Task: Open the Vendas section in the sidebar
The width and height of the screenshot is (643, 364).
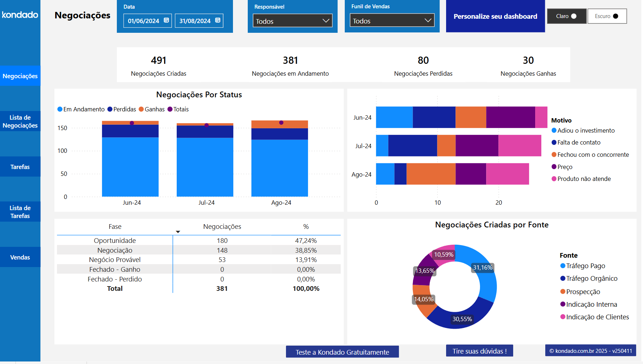Action: tap(20, 257)
